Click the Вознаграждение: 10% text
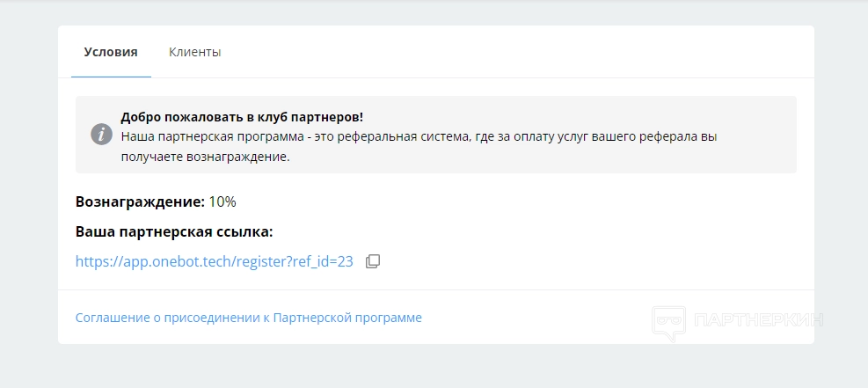The height and width of the screenshot is (388, 868). point(156,202)
